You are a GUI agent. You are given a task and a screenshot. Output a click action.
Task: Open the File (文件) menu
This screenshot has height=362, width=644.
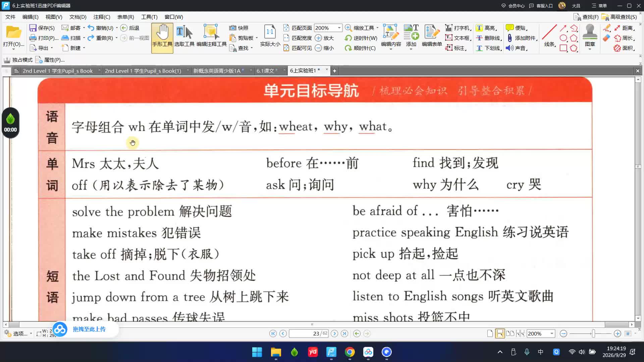pos(10,17)
